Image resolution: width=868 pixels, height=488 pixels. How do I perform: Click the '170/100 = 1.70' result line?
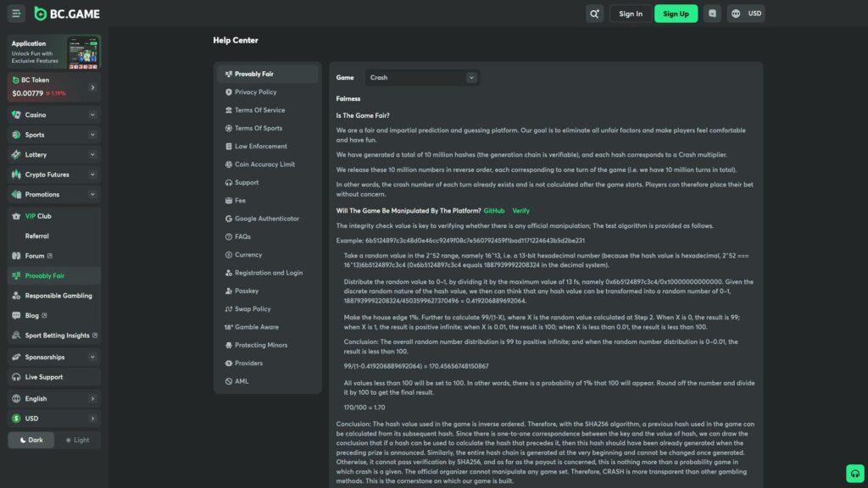(364, 408)
